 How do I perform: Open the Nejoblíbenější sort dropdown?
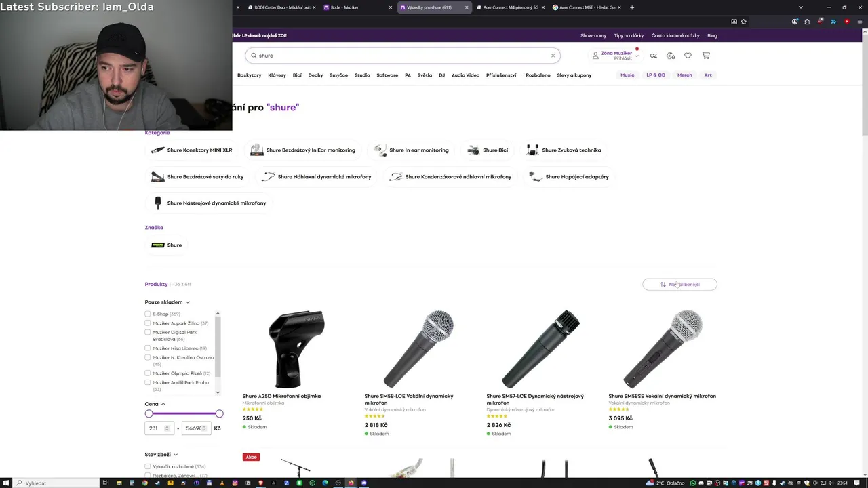click(x=679, y=285)
